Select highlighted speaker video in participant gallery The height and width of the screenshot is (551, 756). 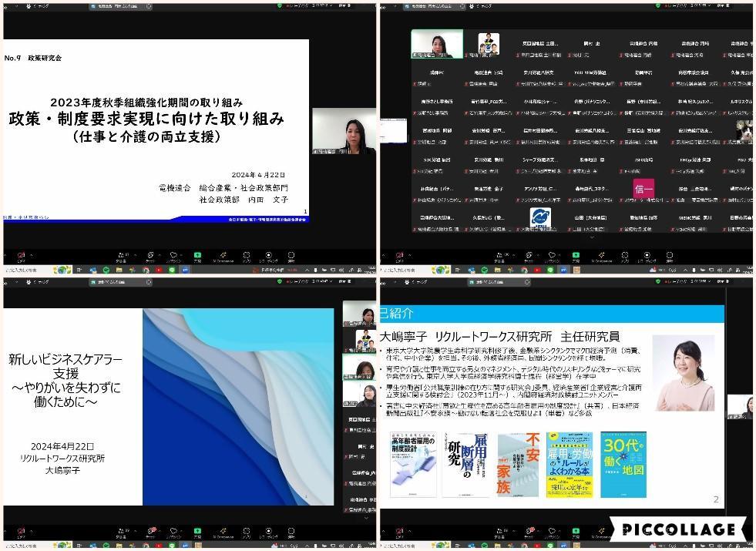[x=437, y=43]
